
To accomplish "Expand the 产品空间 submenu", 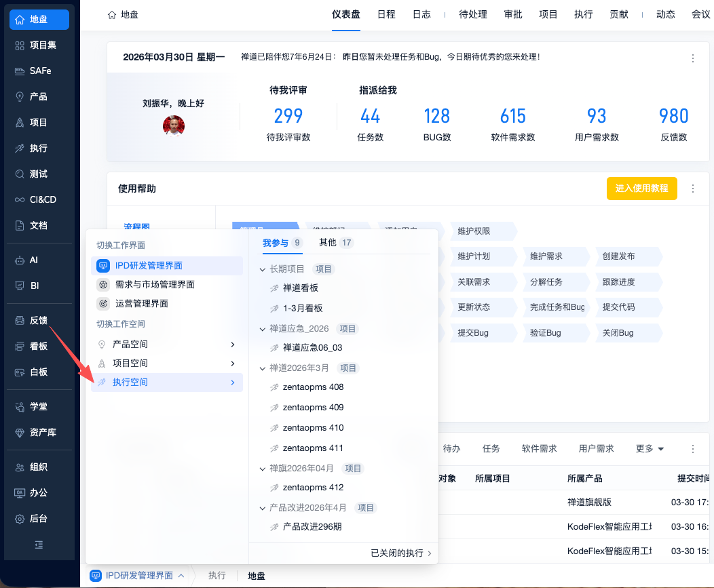I will 167,345.
